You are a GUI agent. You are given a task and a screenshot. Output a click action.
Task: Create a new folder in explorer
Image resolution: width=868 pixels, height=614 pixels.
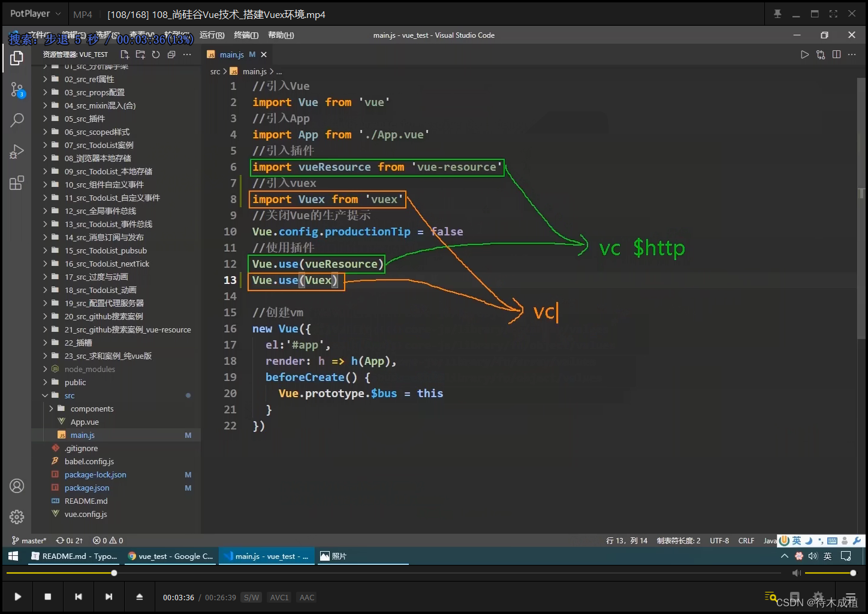click(x=140, y=55)
